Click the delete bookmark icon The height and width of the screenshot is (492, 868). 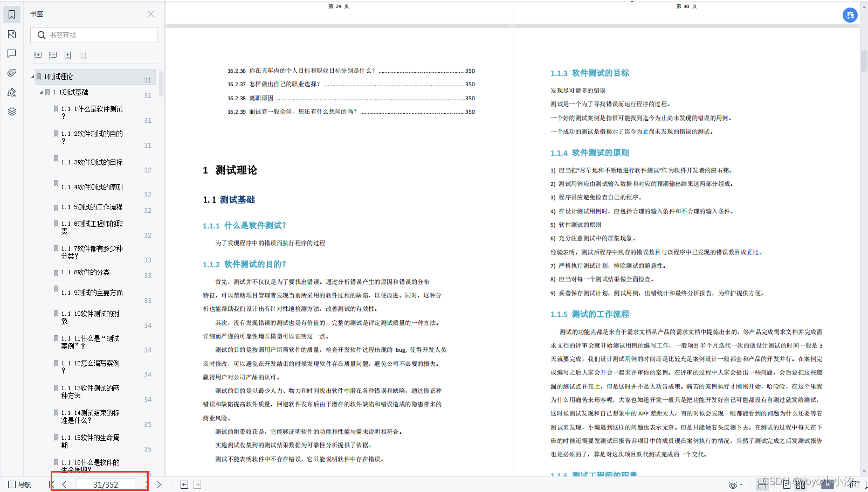(x=83, y=55)
